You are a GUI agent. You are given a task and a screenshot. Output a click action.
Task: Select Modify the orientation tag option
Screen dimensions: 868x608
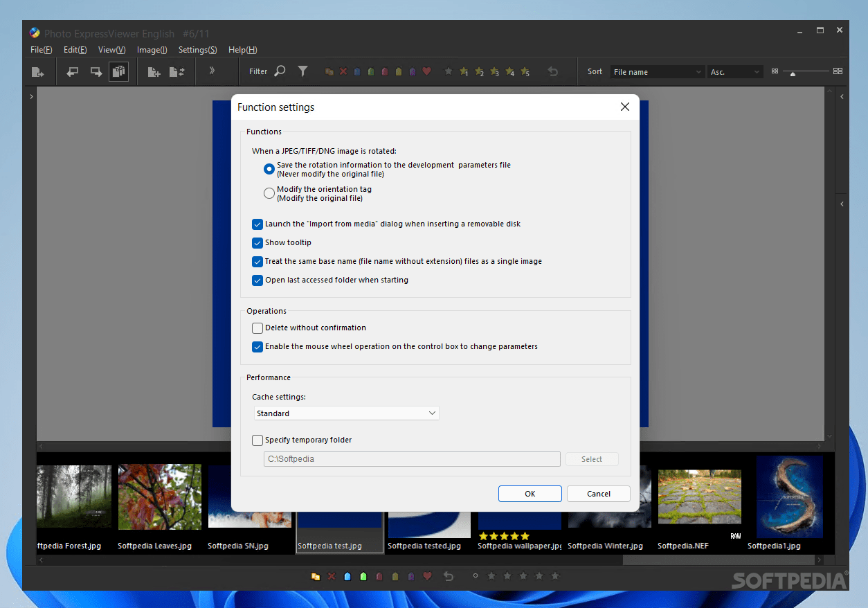[269, 193]
